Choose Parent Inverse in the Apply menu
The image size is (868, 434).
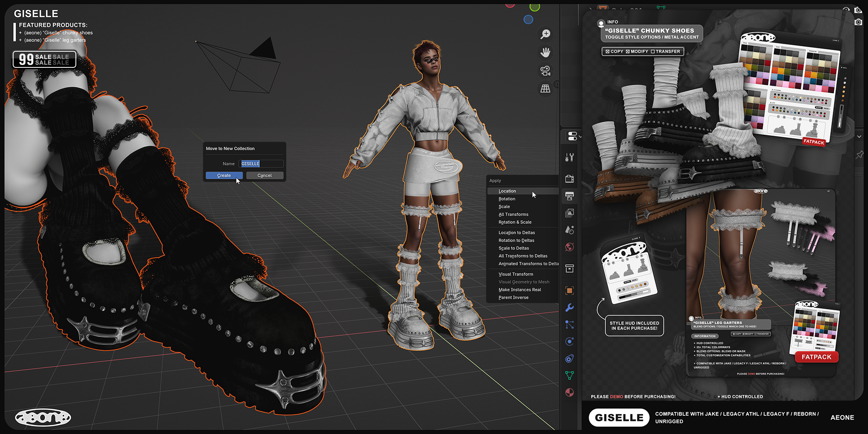pos(523,298)
